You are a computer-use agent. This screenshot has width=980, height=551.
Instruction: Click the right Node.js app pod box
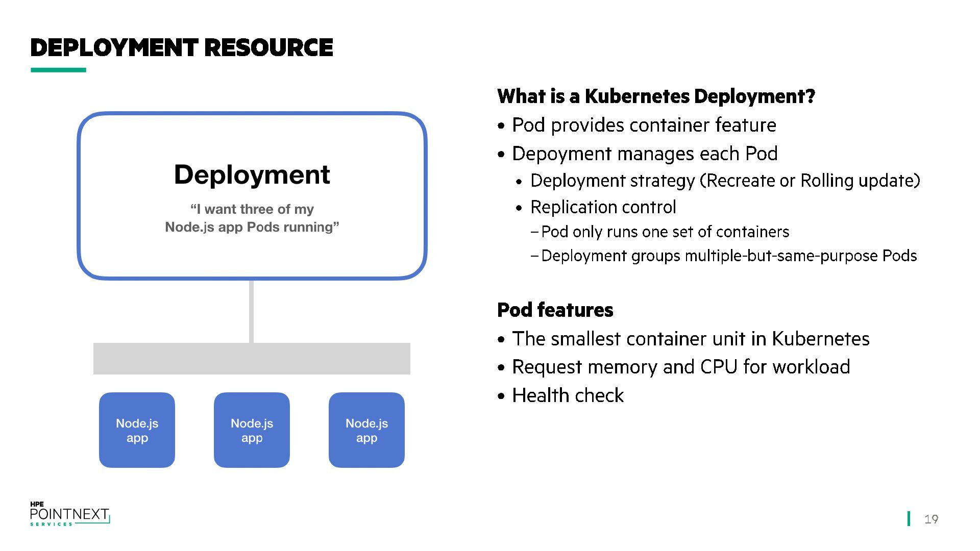pos(366,430)
